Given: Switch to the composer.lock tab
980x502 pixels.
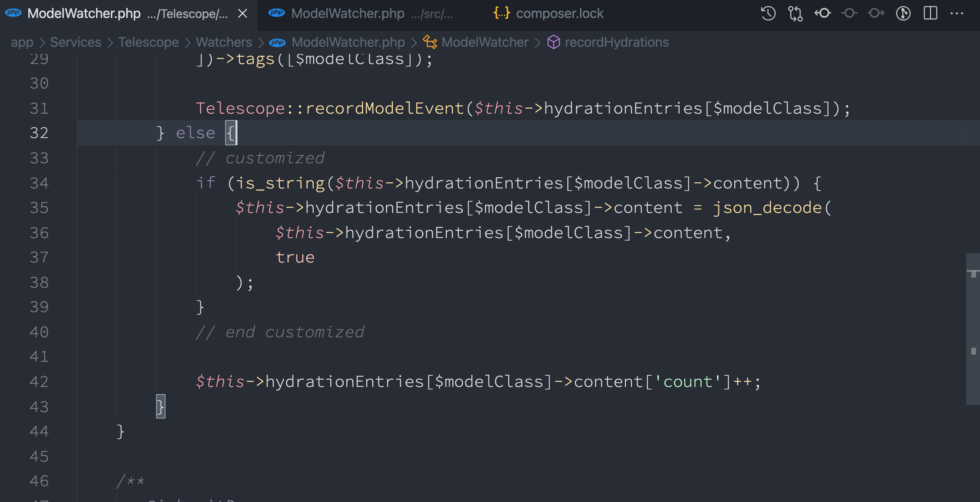Looking at the screenshot, I should click(559, 13).
